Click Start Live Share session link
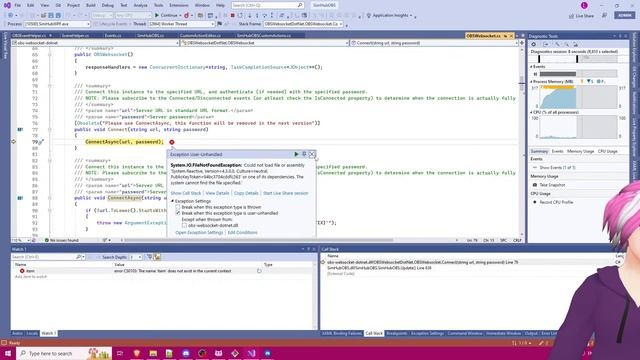The height and width of the screenshot is (360, 640). (x=285, y=193)
